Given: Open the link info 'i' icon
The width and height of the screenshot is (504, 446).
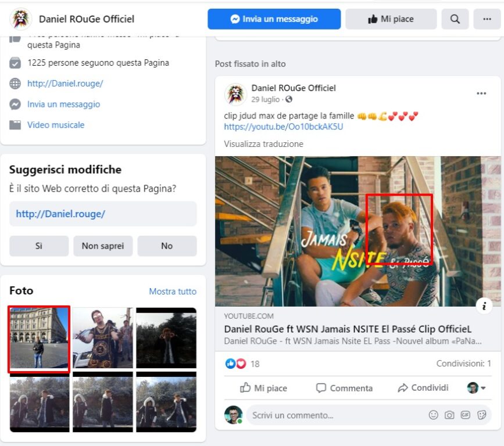Looking at the screenshot, I should point(484,306).
